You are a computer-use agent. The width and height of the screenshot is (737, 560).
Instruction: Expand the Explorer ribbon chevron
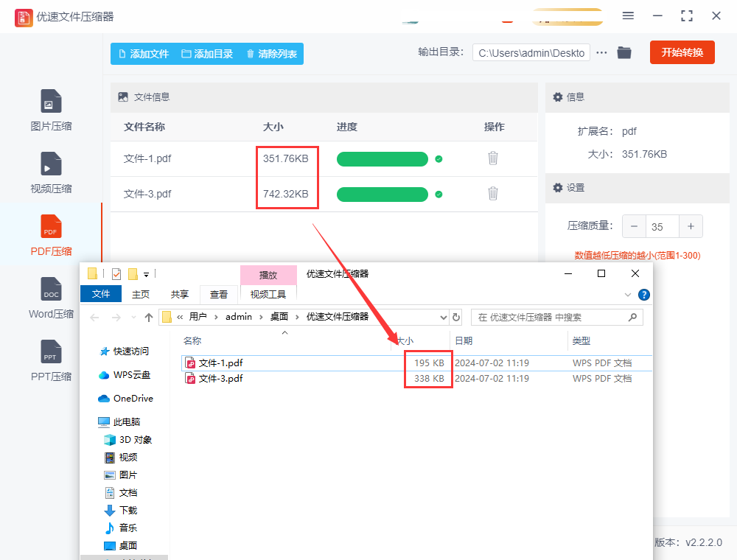click(x=627, y=295)
